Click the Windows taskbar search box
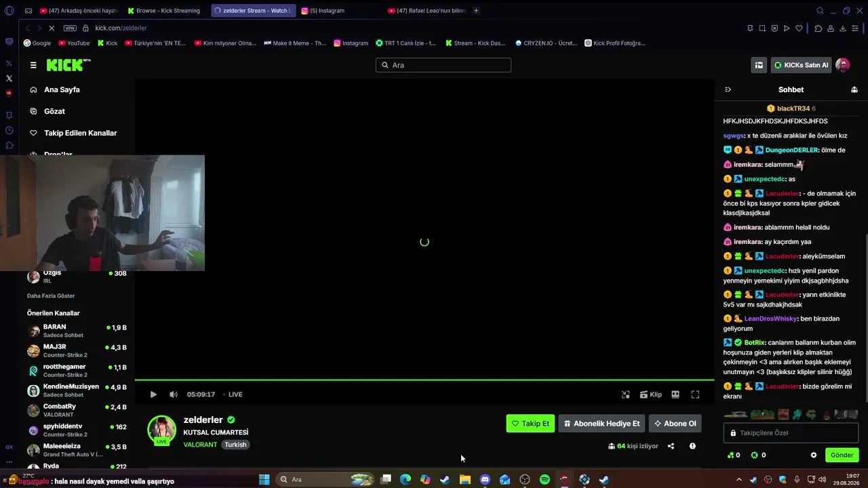The width and height of the screenshot is (868, 488). [326, 480]
